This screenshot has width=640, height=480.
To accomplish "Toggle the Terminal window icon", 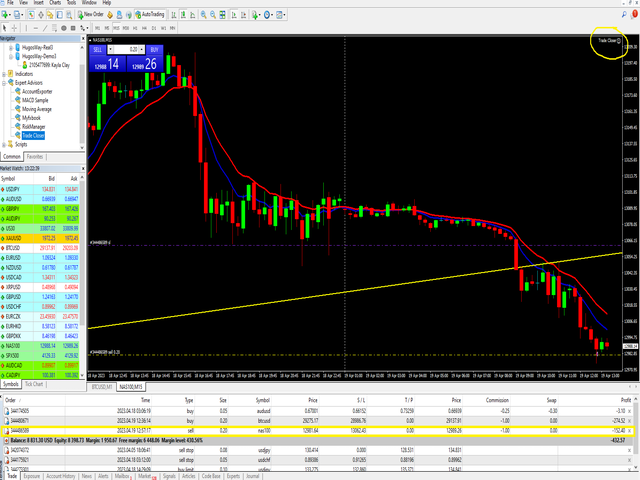I will (60, 15).
